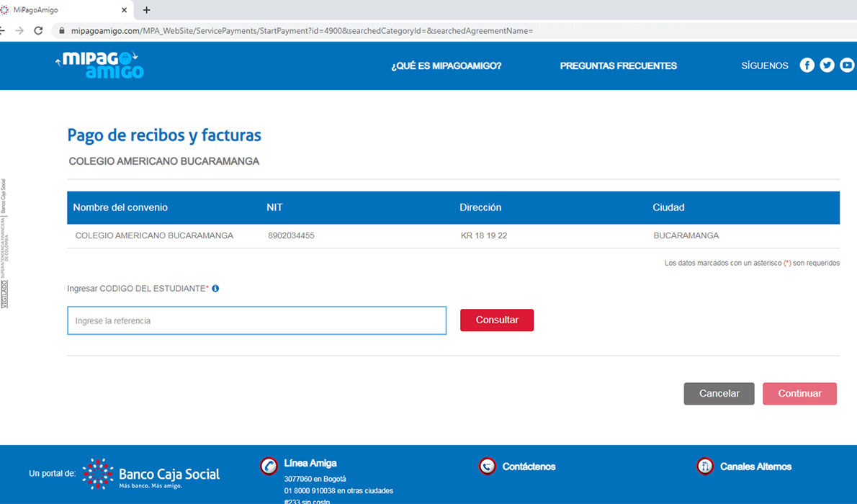The image size is (857, 504).
Task: Click the browser forward arrow
Action: coord(19,31)
